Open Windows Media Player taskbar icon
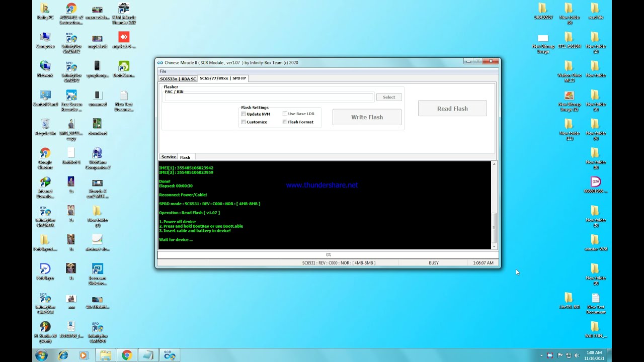644x362 pixels. 83,355
